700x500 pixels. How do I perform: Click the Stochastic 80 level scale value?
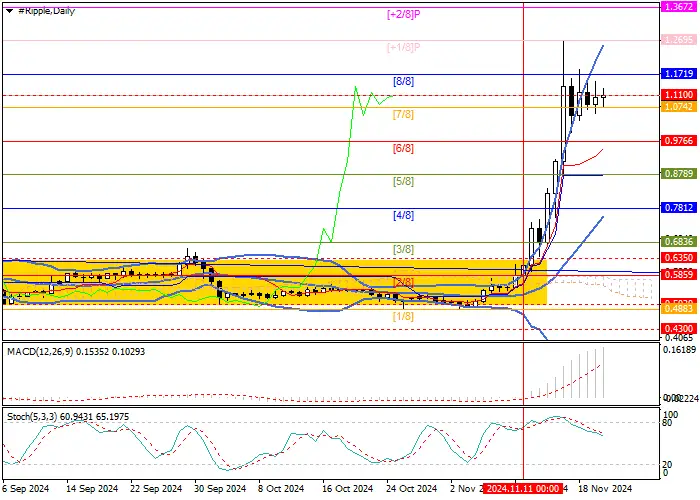[667, 423]
